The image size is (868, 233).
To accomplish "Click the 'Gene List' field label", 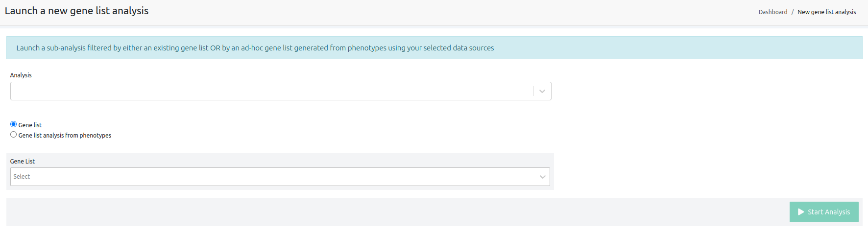I will [23, 162].
